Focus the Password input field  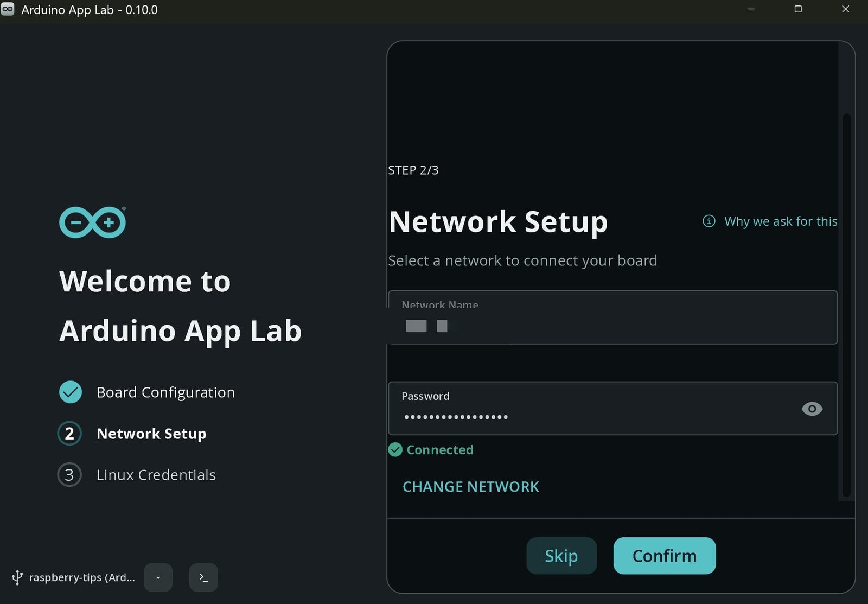tap(613, 409)
